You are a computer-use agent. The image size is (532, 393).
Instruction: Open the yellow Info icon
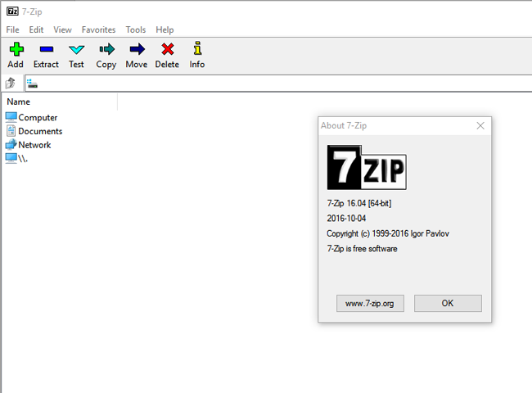click(x=196, y=49)
